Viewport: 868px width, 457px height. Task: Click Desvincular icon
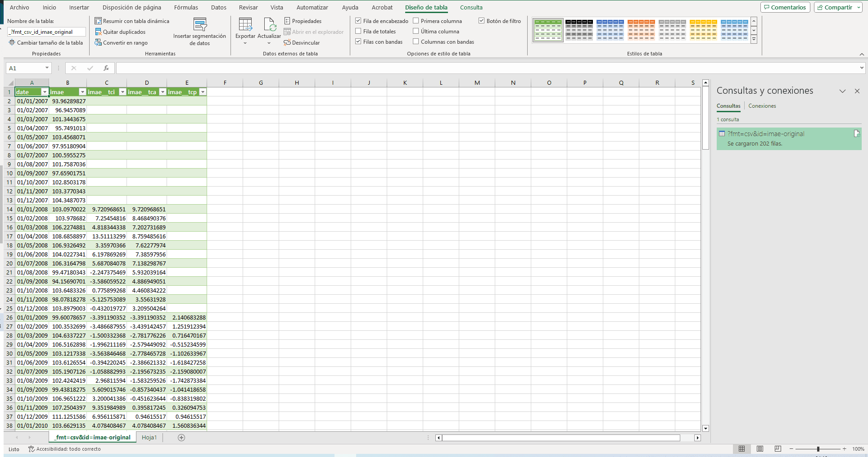point(287,42)
